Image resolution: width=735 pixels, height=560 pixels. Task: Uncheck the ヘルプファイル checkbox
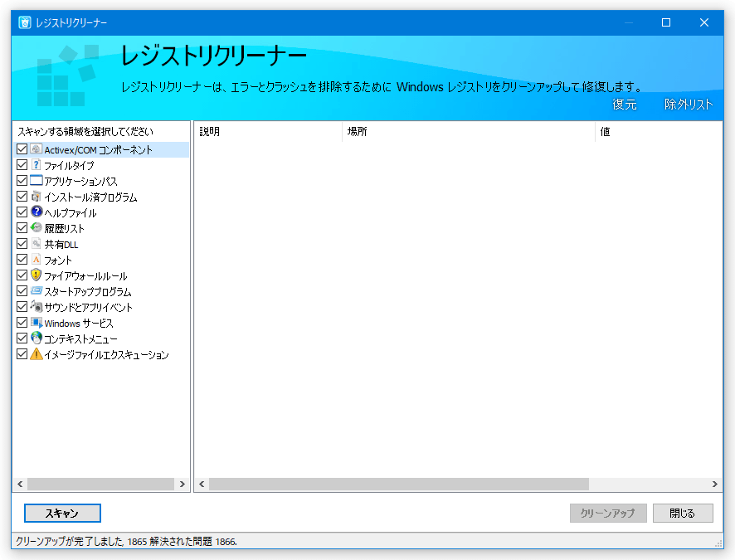[22, 212]
